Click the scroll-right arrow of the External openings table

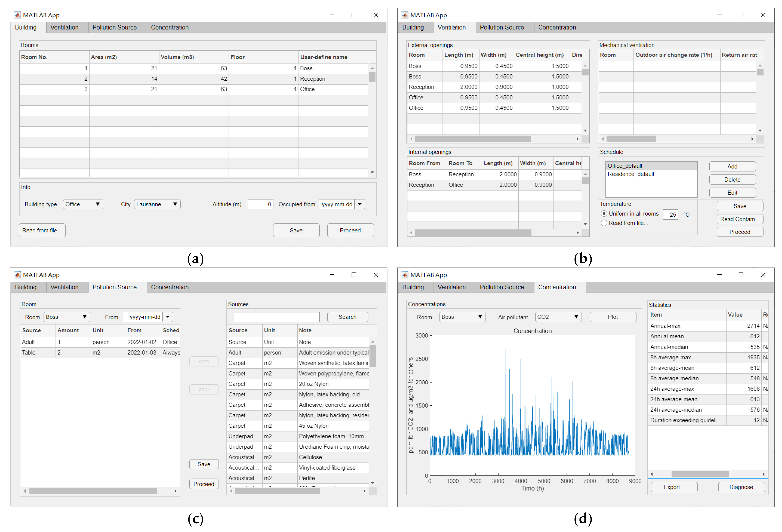[577, 139]
